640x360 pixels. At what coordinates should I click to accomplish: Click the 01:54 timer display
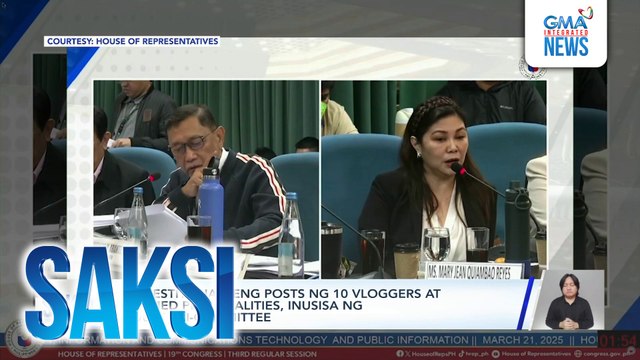click(x=618, y=341)
